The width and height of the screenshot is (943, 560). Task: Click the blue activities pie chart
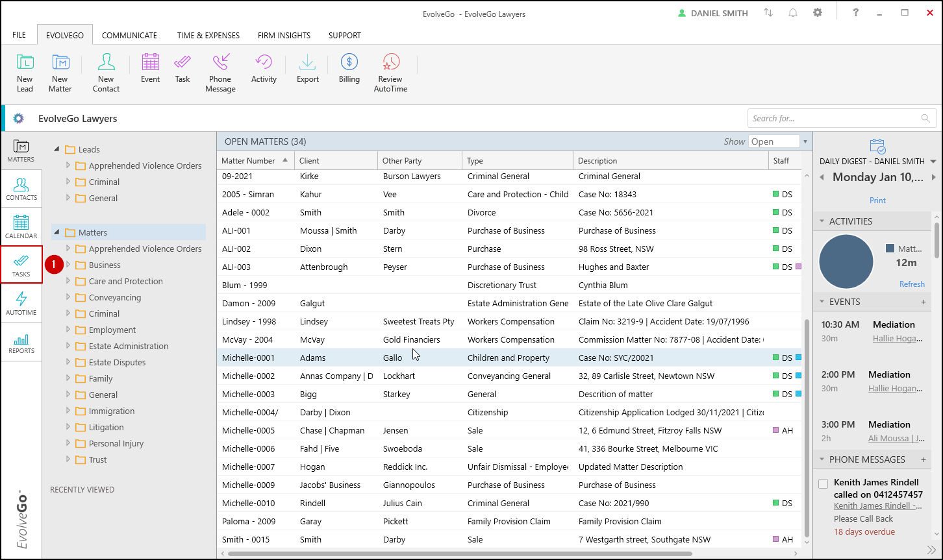(x=846, y=262)
